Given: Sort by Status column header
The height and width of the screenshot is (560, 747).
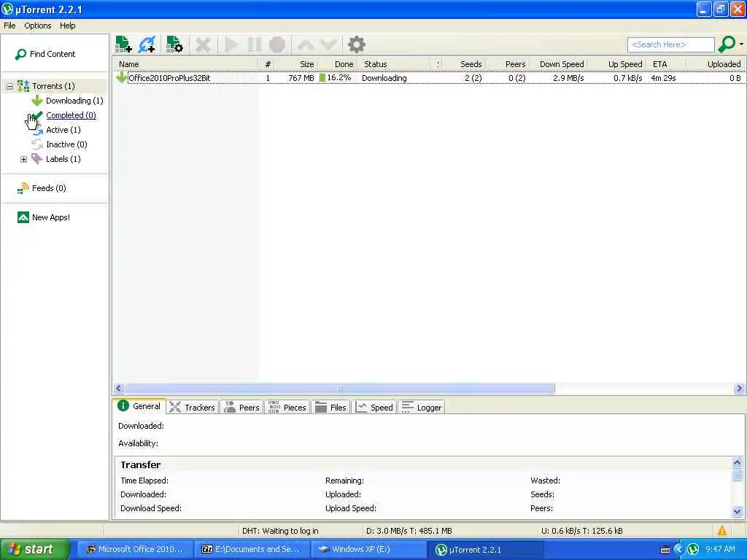Looking at the screenshot, I should click(393, 64).
